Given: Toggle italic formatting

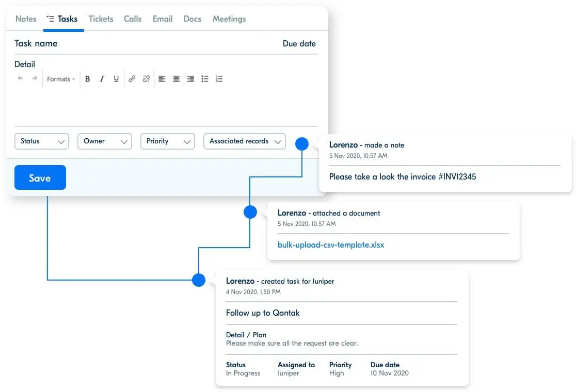Looking at the screenshot, I should (102, 79).
